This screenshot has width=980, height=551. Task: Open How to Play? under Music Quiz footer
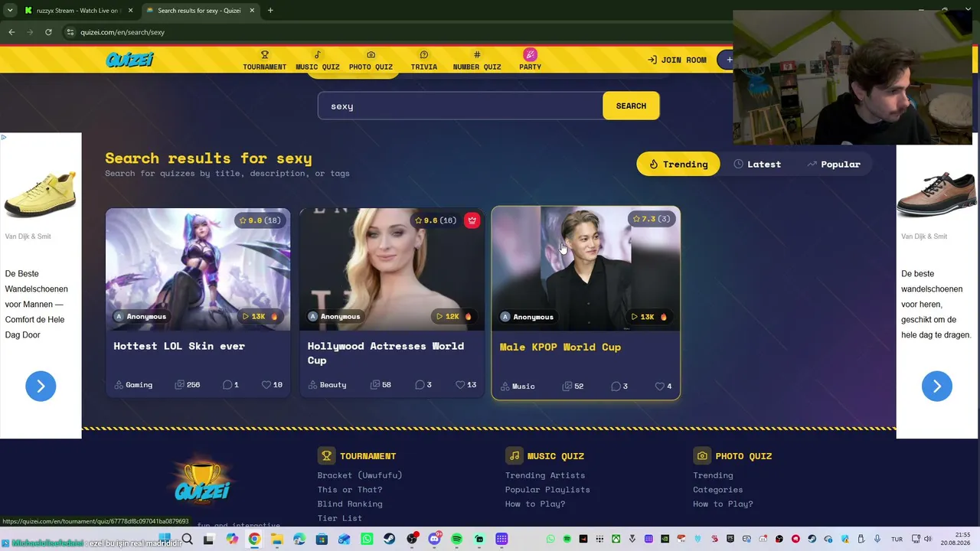click(535, 504)
